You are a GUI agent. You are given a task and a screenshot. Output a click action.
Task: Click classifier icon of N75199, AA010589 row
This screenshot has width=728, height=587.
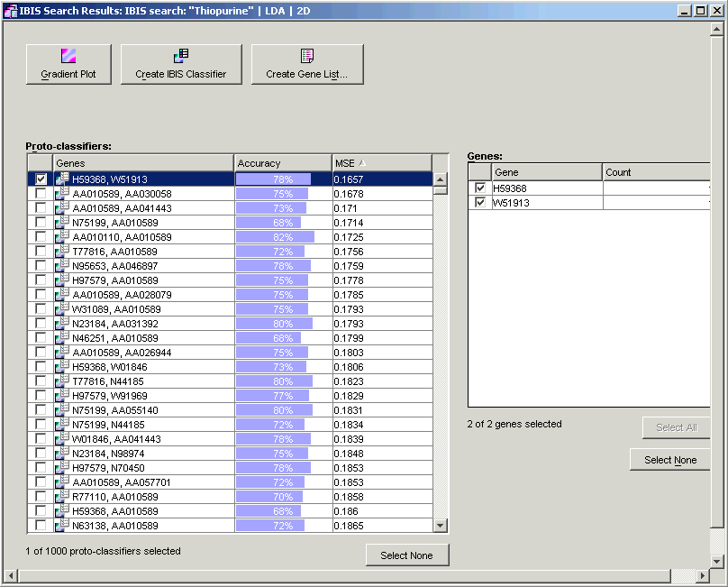62,222
